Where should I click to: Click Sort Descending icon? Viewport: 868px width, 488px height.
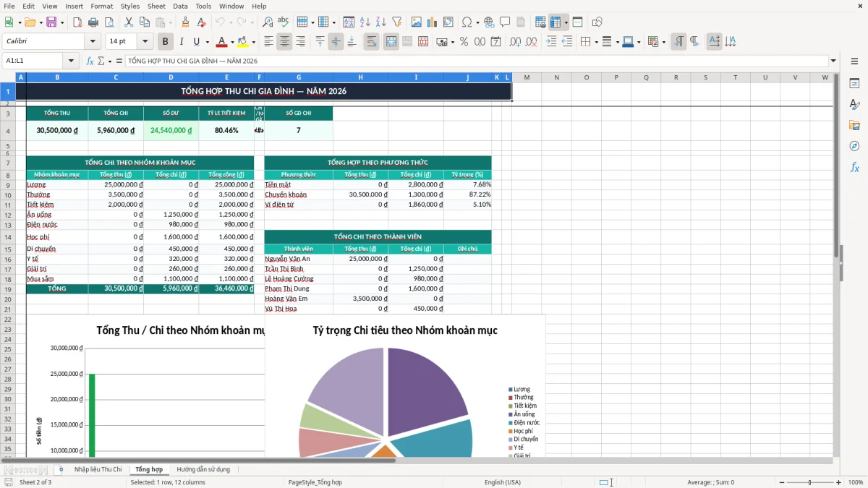pyautogui.click(x=380, y=22)
